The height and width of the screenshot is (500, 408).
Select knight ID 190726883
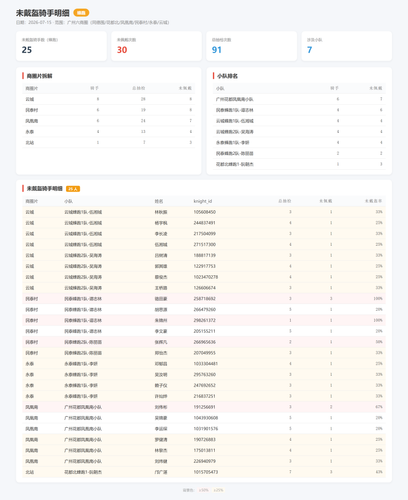pos(205,439)
